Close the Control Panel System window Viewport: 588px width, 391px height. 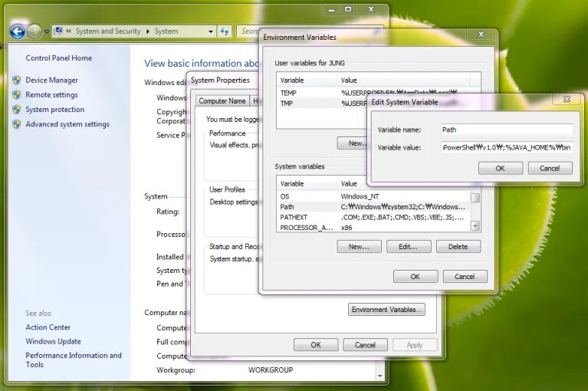pos(371,10)
